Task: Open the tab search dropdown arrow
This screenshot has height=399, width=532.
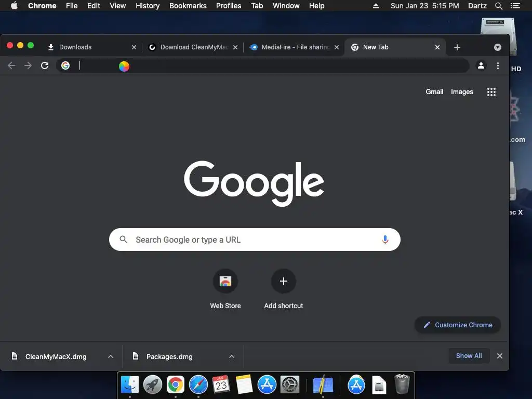Action: [x=497, y=47]
